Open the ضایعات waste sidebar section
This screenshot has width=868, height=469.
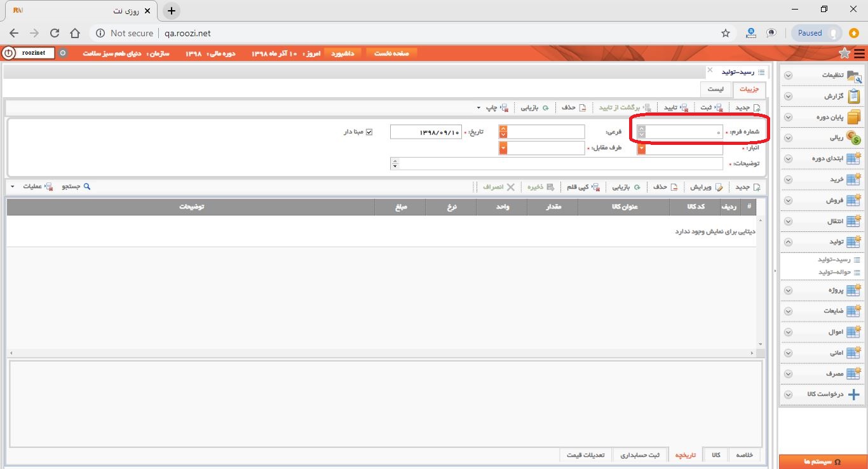tap(822, 311)
